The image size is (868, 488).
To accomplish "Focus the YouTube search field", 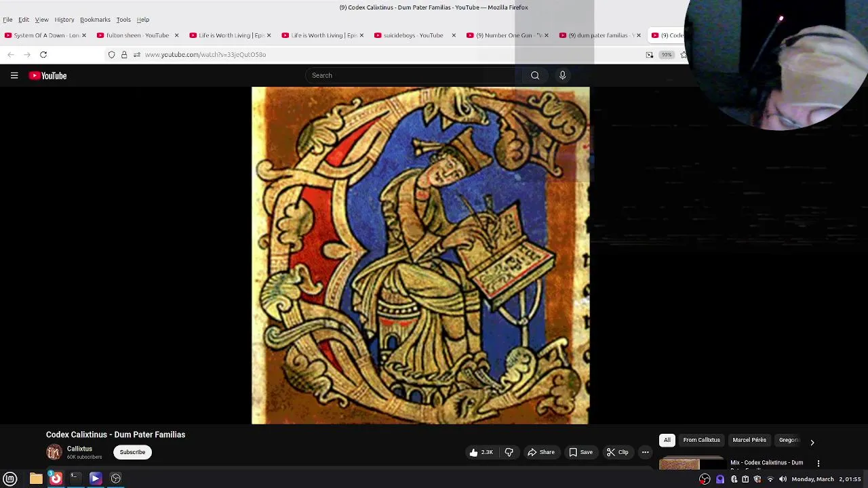I will (x=414, y=75).
